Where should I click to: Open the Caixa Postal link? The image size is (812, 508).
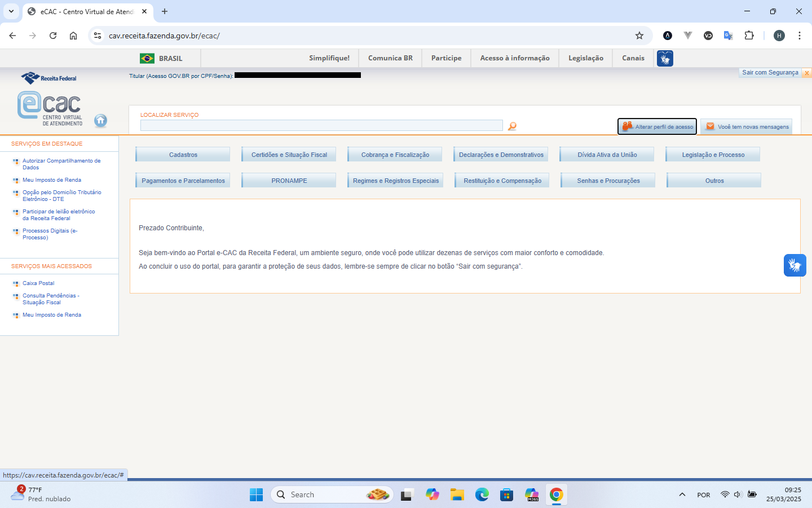point(38,283)
